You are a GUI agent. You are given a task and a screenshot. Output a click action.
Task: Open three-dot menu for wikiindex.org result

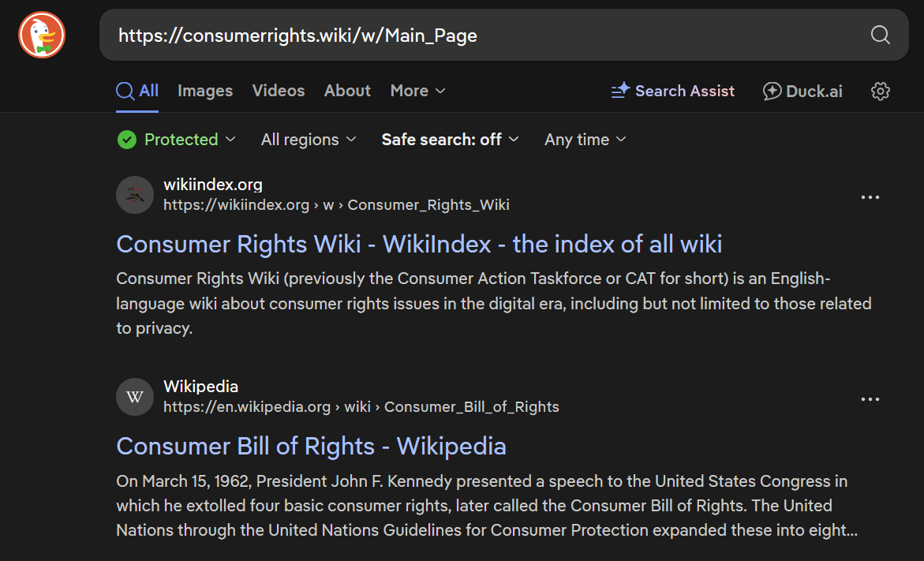[x=870, y=196]
